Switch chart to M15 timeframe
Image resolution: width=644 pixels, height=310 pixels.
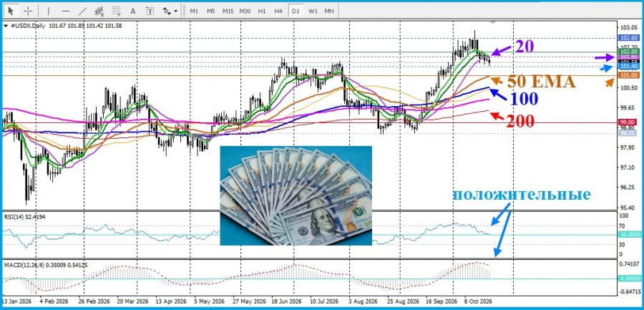pos(228,11)
